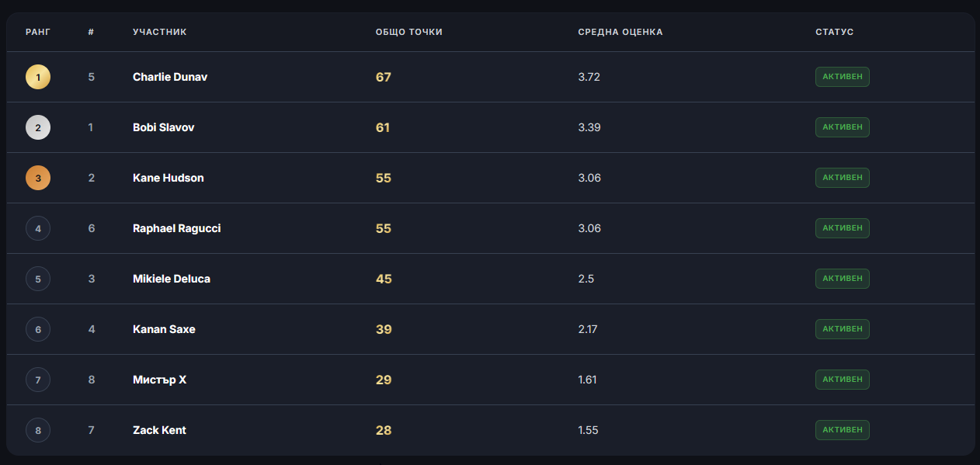Select participant Мистър X
This screenshot has width=980, height=465.
[160, 380]
